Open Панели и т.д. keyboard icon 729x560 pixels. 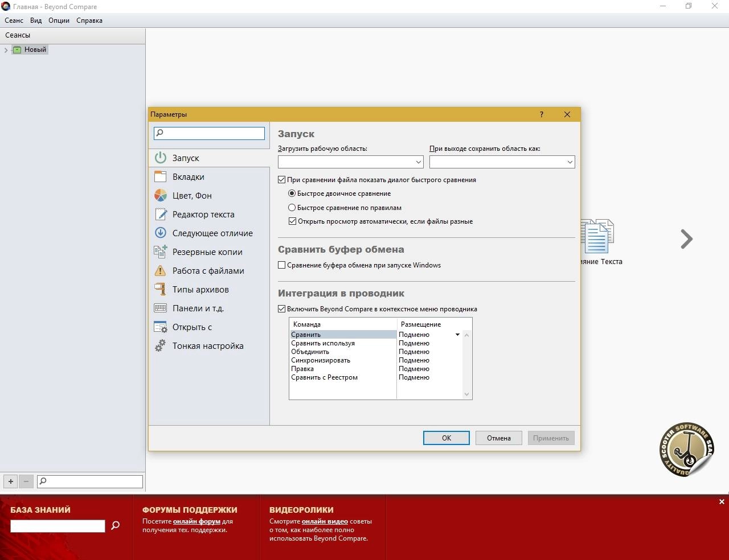(x=161, y=308)
